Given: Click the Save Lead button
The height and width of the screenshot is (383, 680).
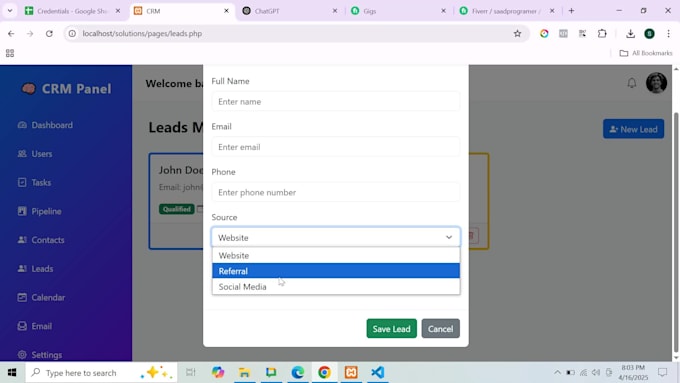Looking at the screenshot, I should click(391, 329).
